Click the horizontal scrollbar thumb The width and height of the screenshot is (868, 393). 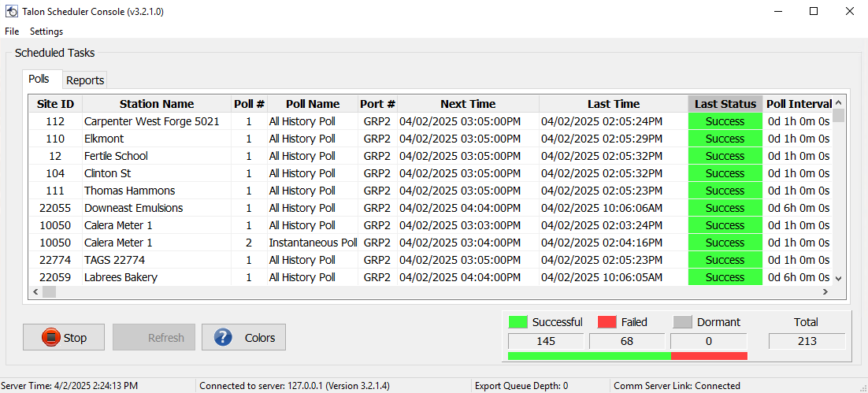point(50,291)
